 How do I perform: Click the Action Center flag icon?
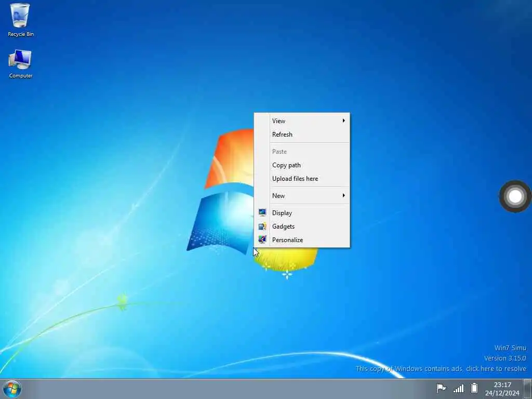tap(441, 388)
